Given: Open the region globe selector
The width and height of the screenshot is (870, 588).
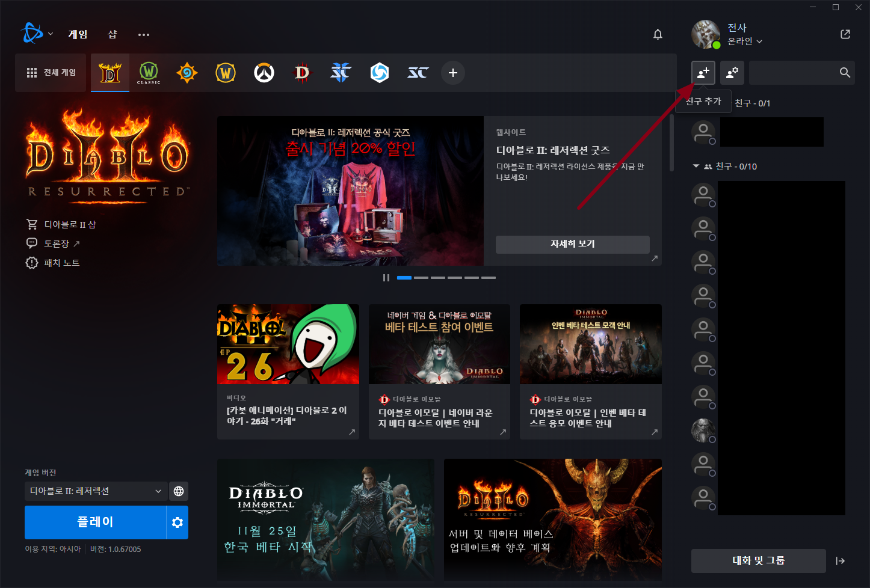Looking at the screenshot, I should click(x=179, y=491).
